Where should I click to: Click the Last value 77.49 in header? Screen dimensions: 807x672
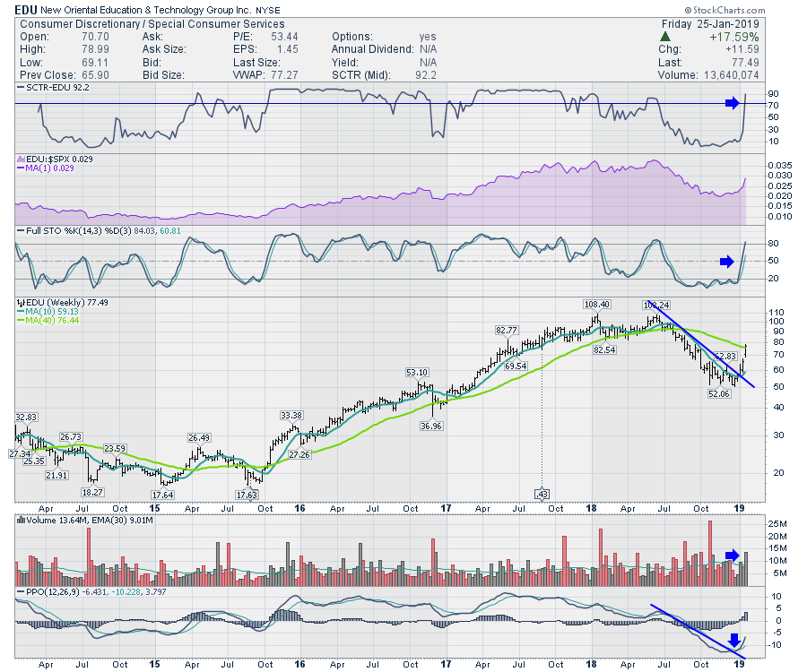click(x=746, y=63)
